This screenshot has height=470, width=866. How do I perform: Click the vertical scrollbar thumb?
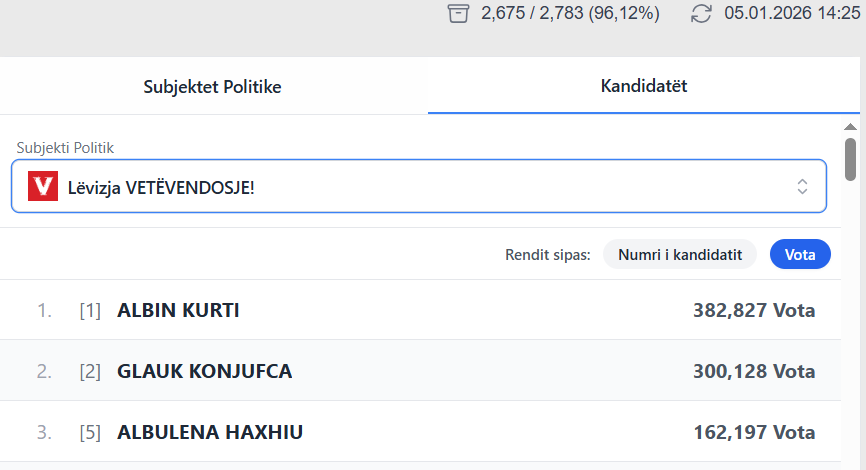[851, 158]
